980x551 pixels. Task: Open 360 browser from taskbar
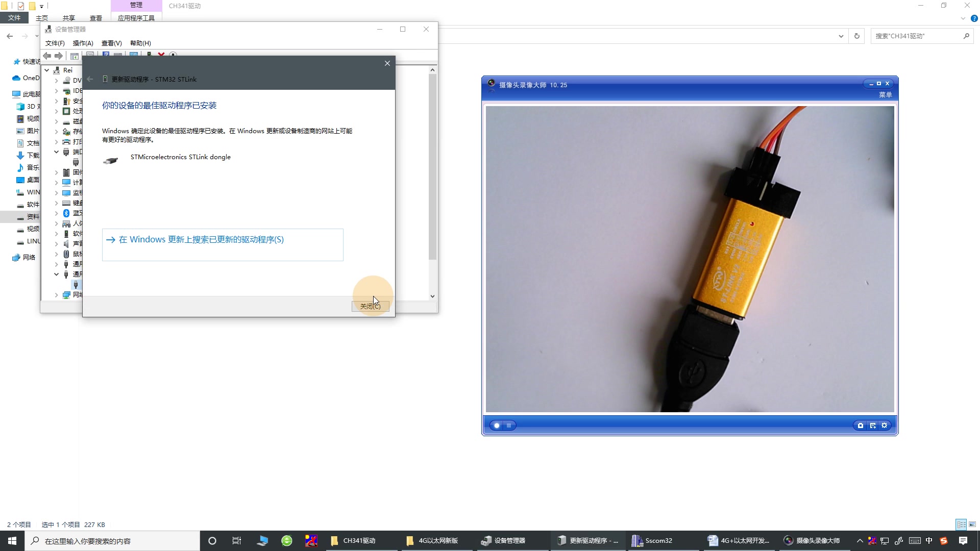point(287,541)
